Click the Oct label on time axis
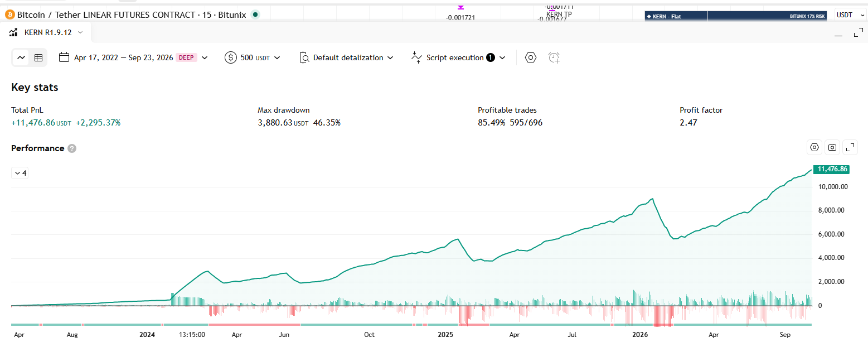 coord(369,335)
